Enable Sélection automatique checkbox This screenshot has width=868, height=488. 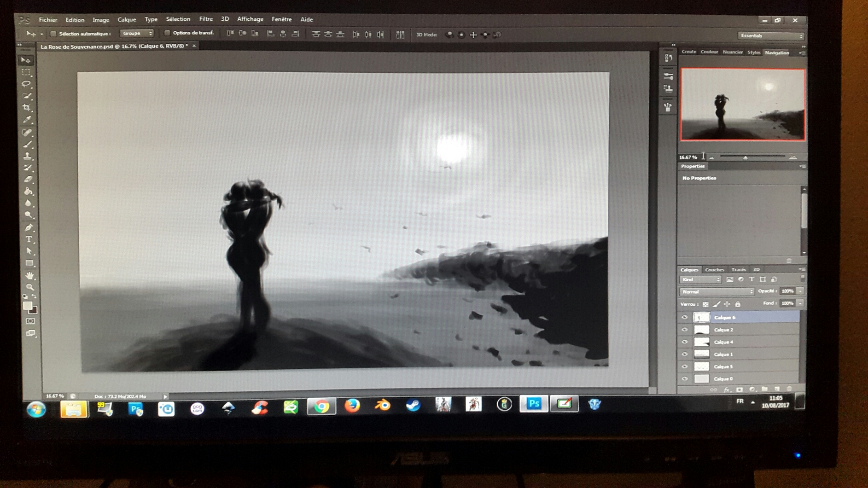coord(53,34)
